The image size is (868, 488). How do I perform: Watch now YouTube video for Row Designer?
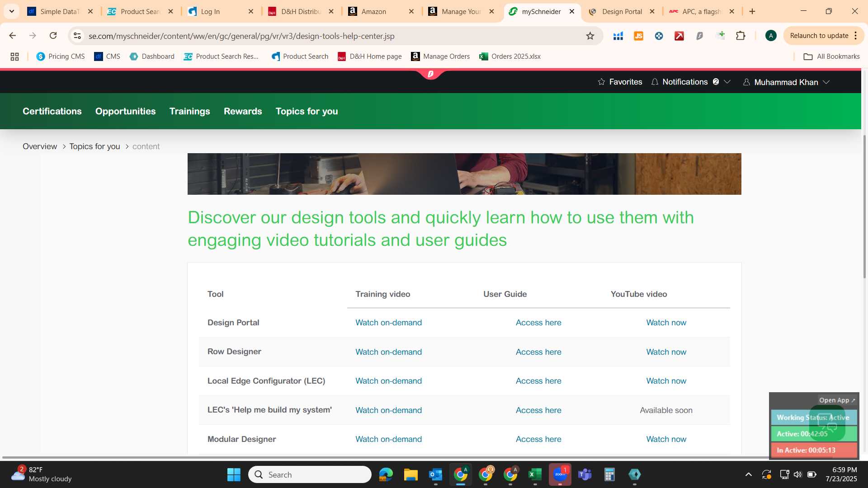(666, 352)
